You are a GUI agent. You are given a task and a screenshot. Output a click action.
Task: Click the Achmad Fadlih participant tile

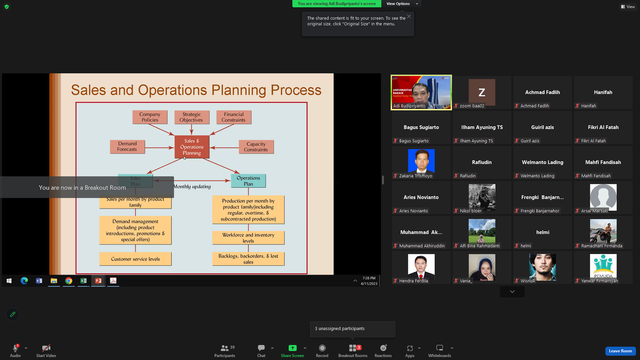click(x=542, y=93)
